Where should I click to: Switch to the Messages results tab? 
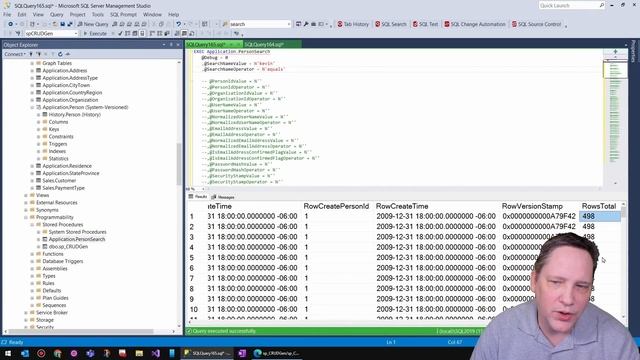(x=223, y=197)
